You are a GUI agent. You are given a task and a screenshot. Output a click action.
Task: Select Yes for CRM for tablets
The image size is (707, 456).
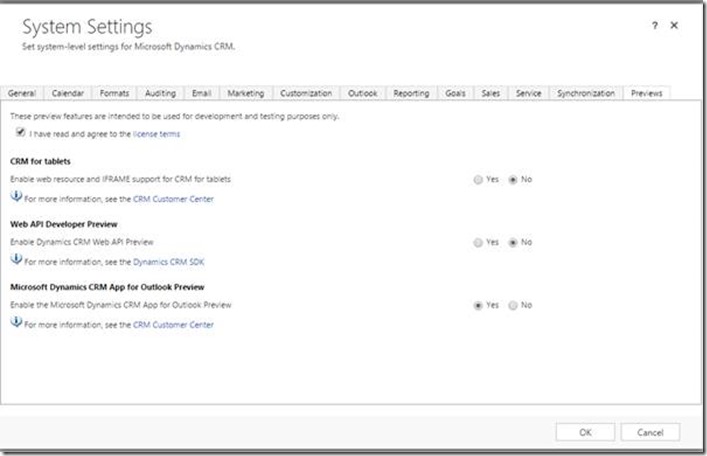click(478, 180)
